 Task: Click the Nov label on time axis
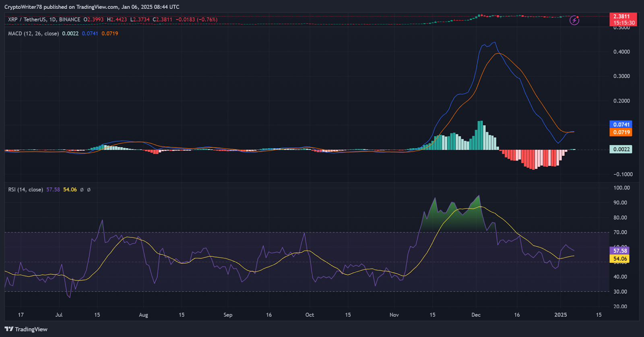[394, 315]
